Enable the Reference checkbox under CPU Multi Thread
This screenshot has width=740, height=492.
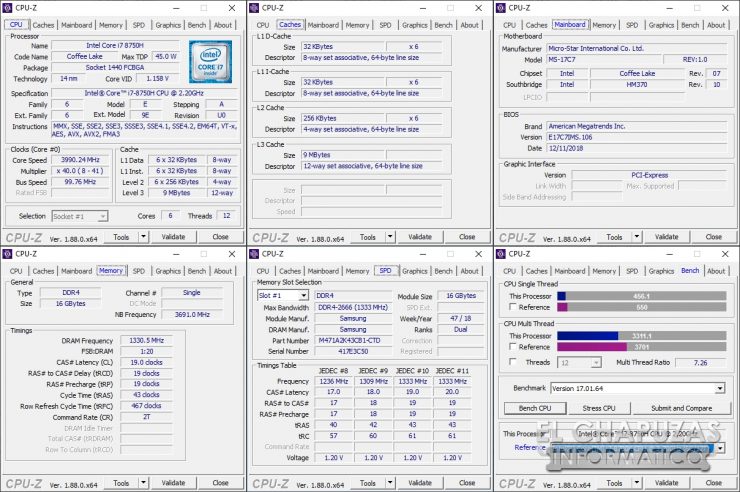(513, 346)
